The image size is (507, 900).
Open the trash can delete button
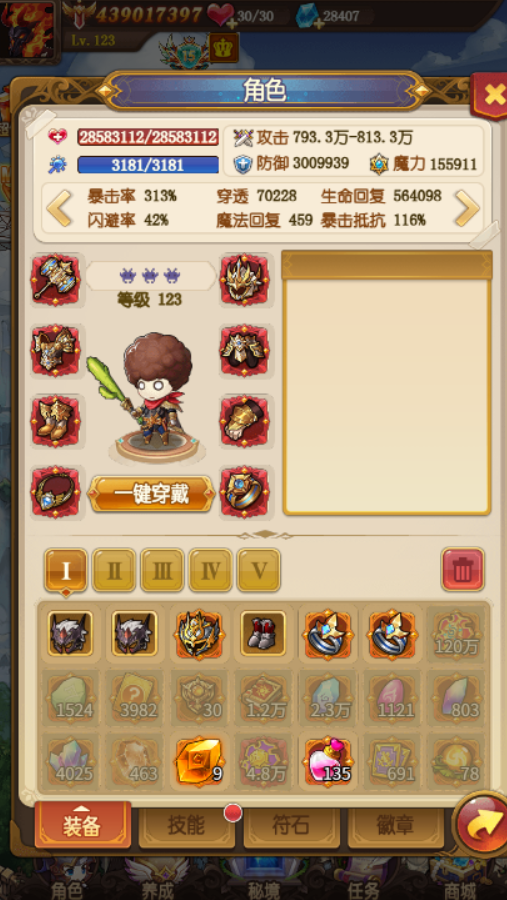463,569
